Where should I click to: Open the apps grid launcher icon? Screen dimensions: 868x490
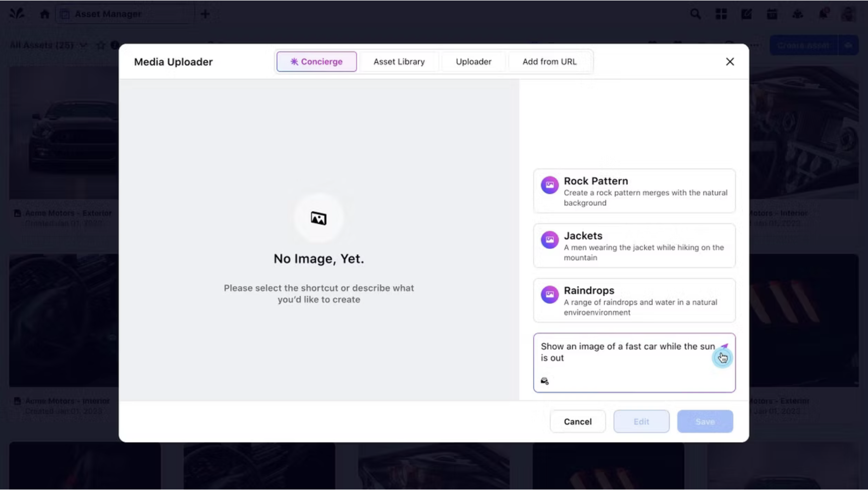[721, 14]
